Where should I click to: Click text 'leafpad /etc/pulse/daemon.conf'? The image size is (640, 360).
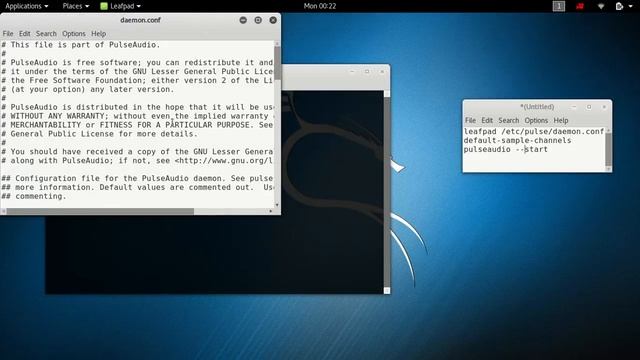[x=534, y=131]
